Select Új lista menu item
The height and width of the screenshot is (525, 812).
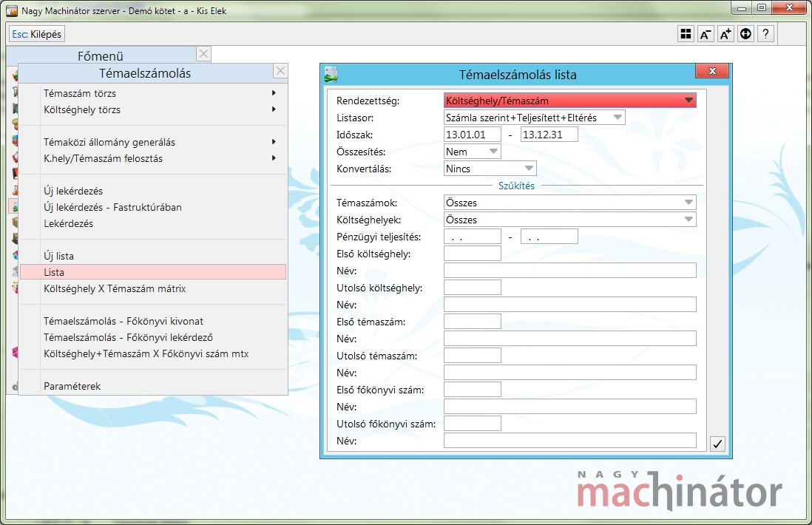(153, 256)
